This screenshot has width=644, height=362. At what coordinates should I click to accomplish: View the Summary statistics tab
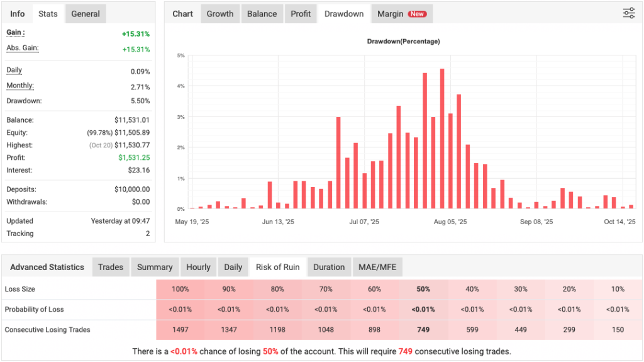(155, 267)
